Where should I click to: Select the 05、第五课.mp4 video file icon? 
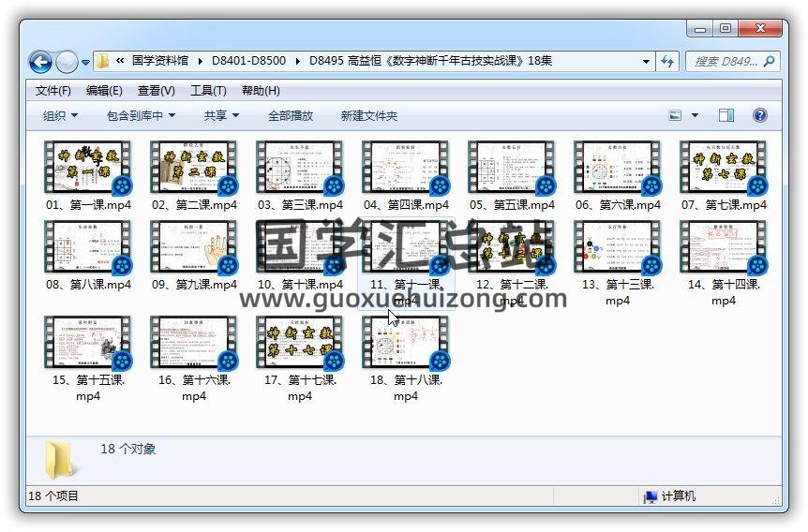[512, 167]
